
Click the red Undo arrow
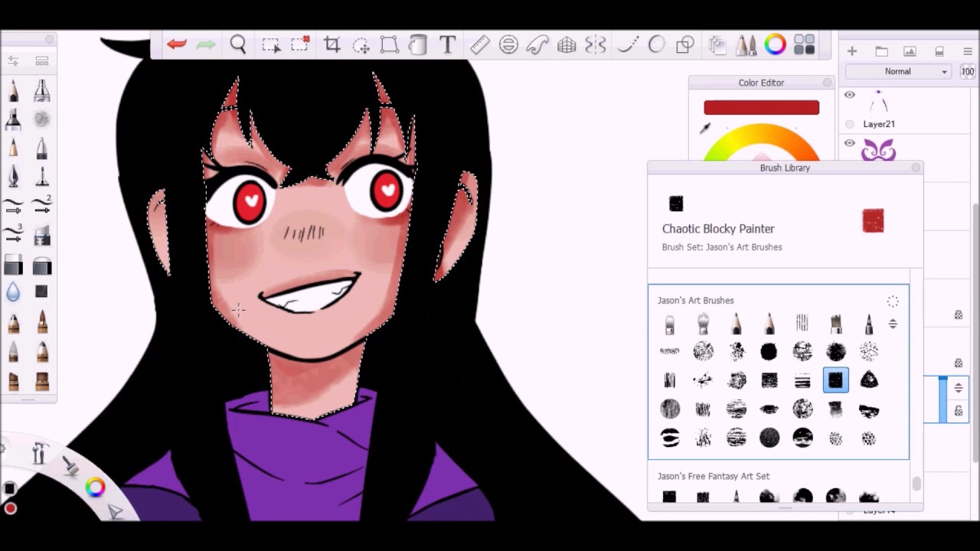(x=177, y=45)
